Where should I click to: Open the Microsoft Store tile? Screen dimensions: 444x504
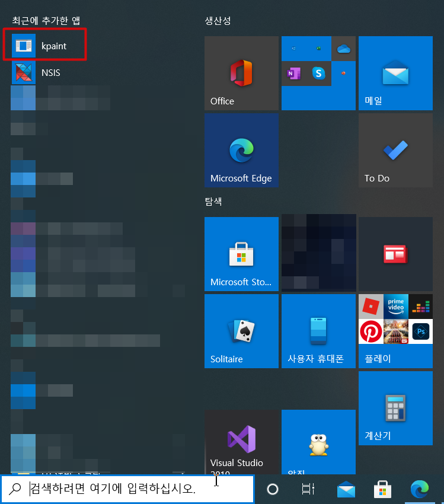tap(241, 254)
